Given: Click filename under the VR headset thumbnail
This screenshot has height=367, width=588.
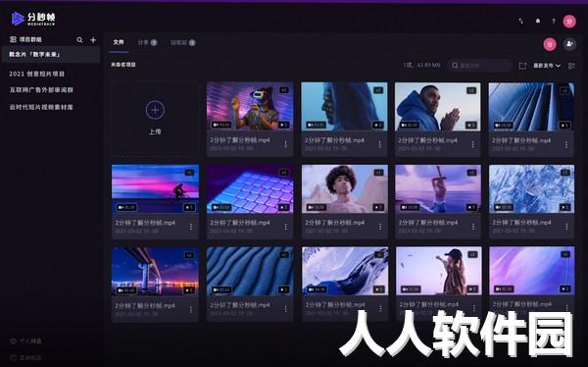Looking at the screenshot, I should tap(240, 140).
